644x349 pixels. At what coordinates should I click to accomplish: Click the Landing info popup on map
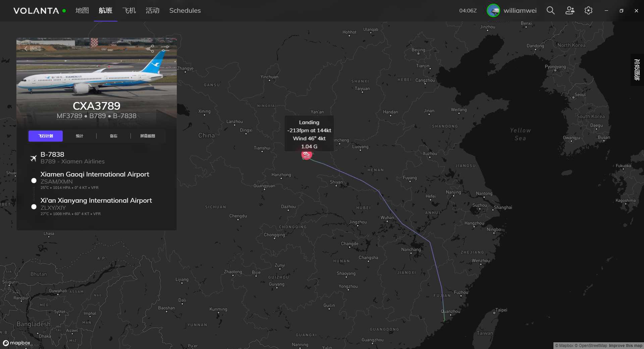(309, 134)
